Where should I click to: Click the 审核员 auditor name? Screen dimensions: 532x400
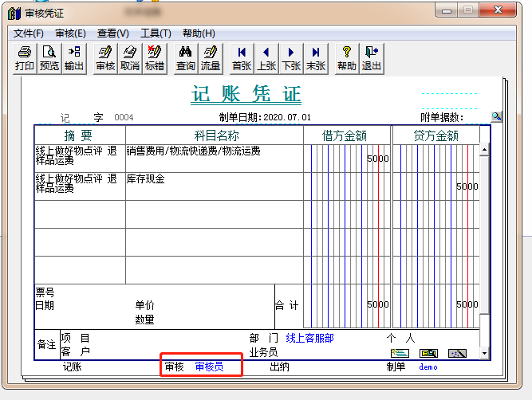pyautogui.click(x=209, y=367)
